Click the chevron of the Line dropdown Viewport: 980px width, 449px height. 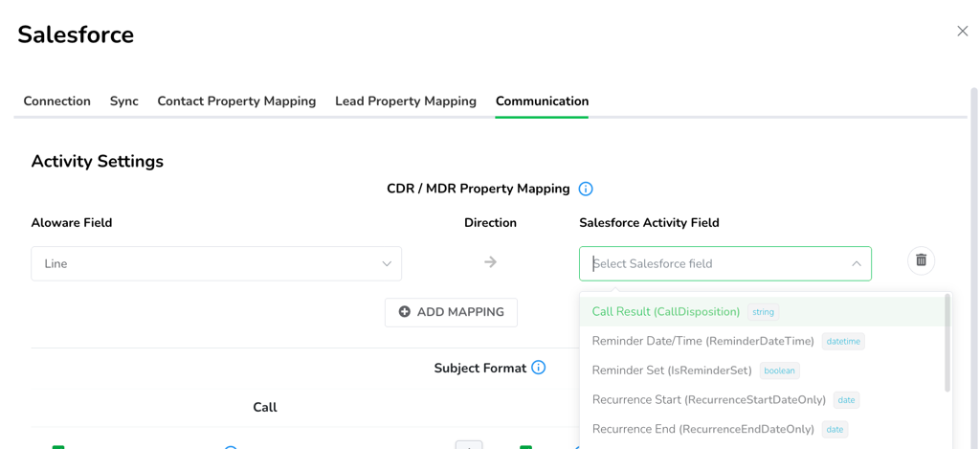coord(387,264)
